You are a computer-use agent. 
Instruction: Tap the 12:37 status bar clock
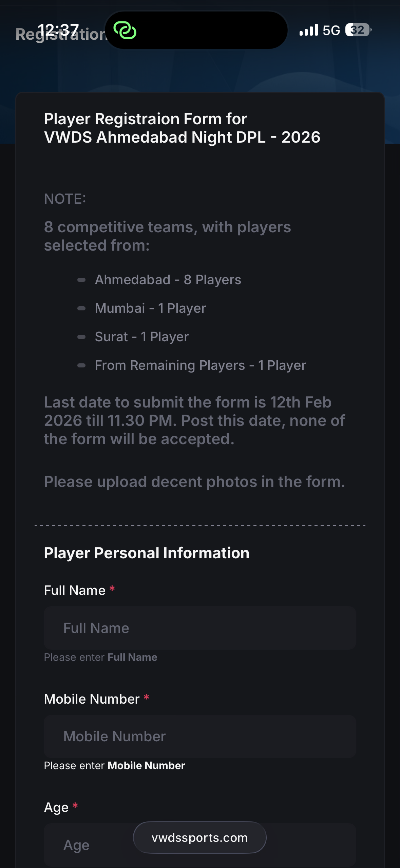(x=58, y=30)
